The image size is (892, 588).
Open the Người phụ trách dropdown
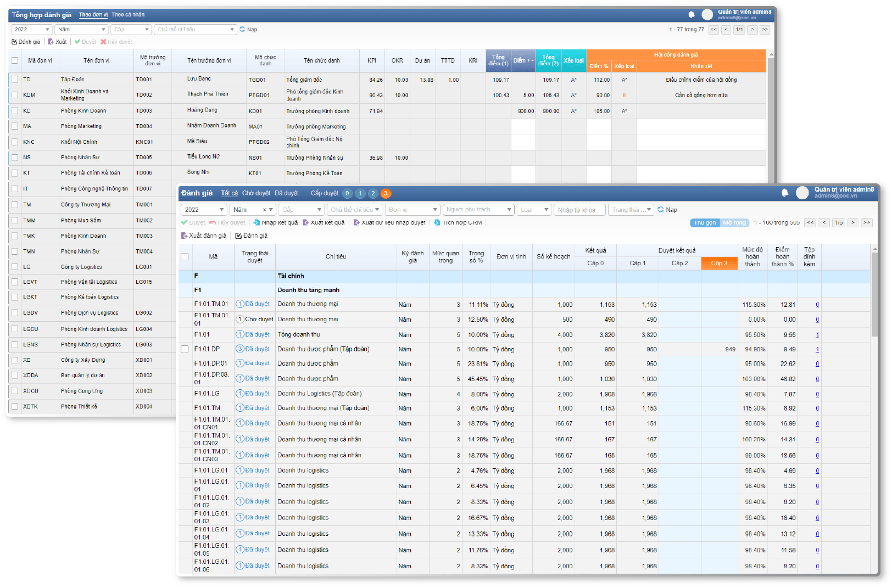478,210
